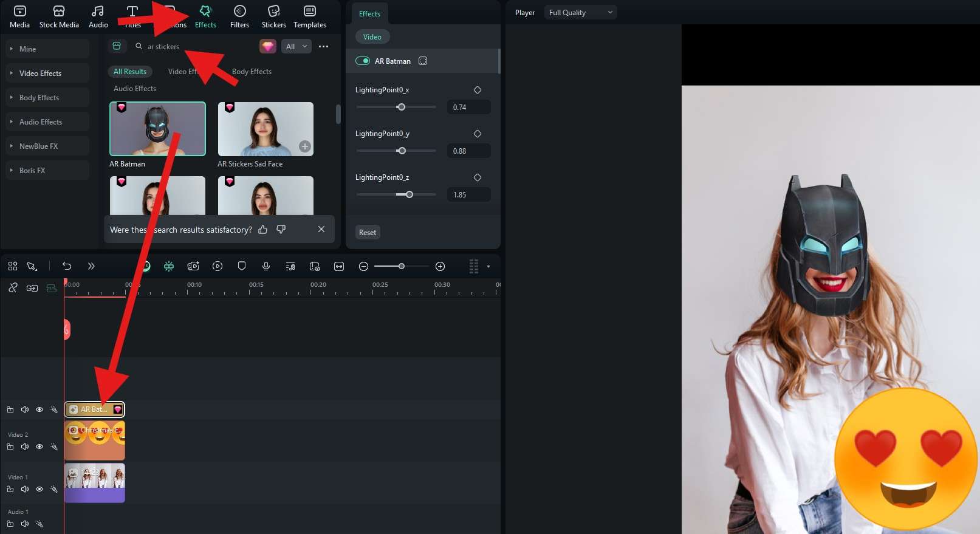This screenshot has width=980, height=534.
Task: Open the three-dot more options menu
Action: click(x=323, y=46)
